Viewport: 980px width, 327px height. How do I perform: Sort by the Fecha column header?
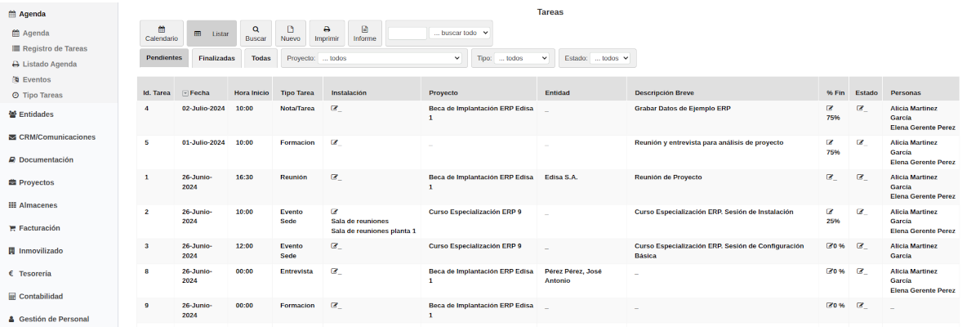200,93
